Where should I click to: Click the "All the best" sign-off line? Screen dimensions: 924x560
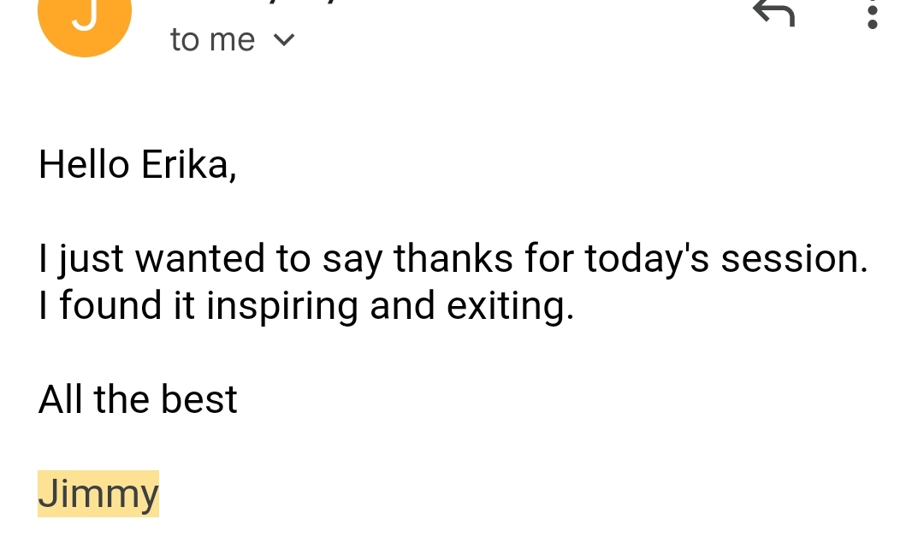point(138,399)
